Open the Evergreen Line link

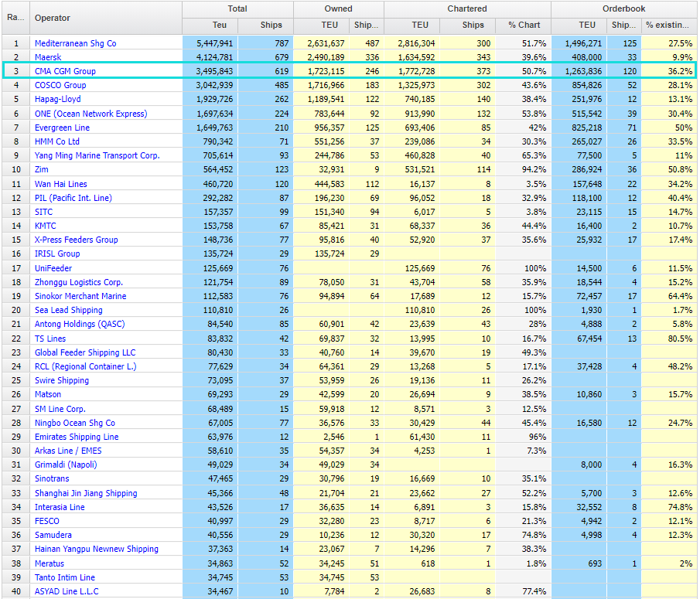pyautogui.click(x=62, y=128)
